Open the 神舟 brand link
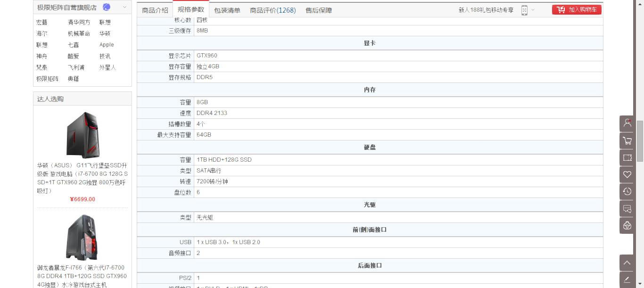The image size is (644, 288). pyautogui.click(x=42, y=56)
